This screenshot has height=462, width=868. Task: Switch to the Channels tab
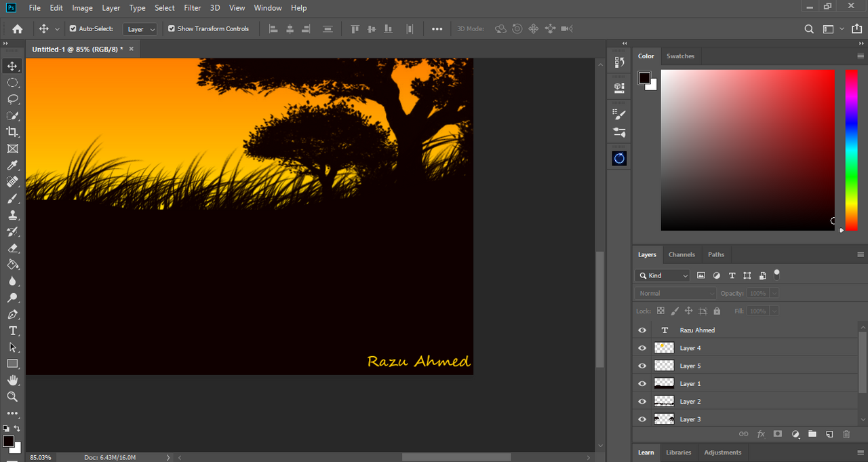[682, 254]
